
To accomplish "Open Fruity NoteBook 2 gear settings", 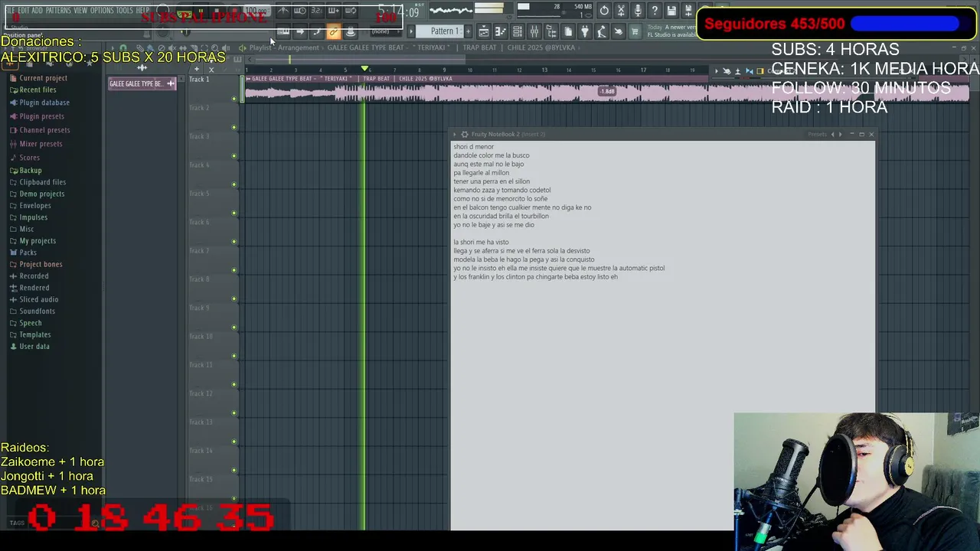I will point(465,134).
